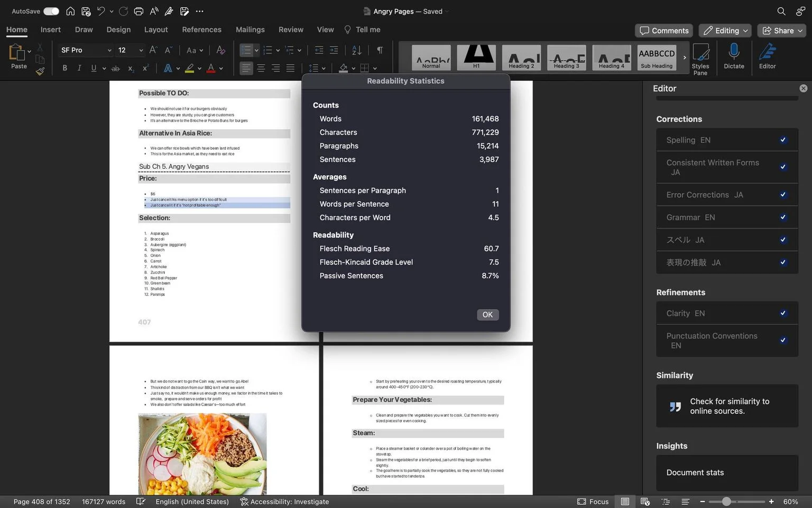Uncheck Grammar EN checkbox
This screenshot has width=812, height=508.
point(783,217)
